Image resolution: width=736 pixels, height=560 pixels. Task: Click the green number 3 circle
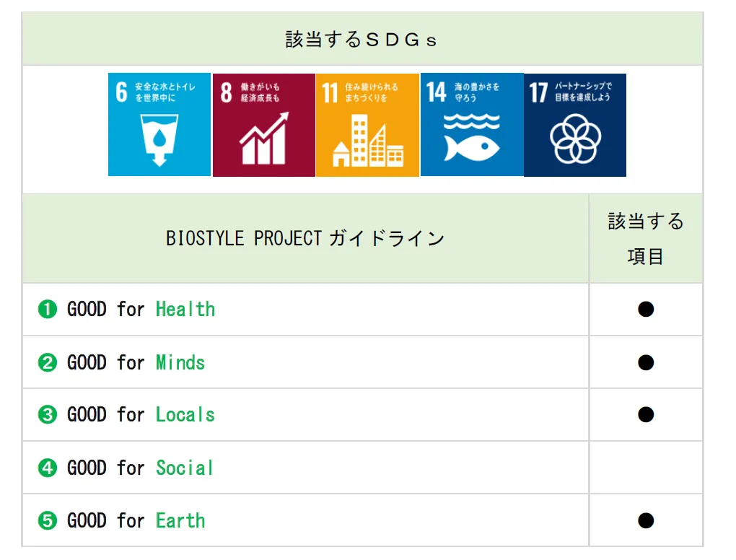click(48, 415)
